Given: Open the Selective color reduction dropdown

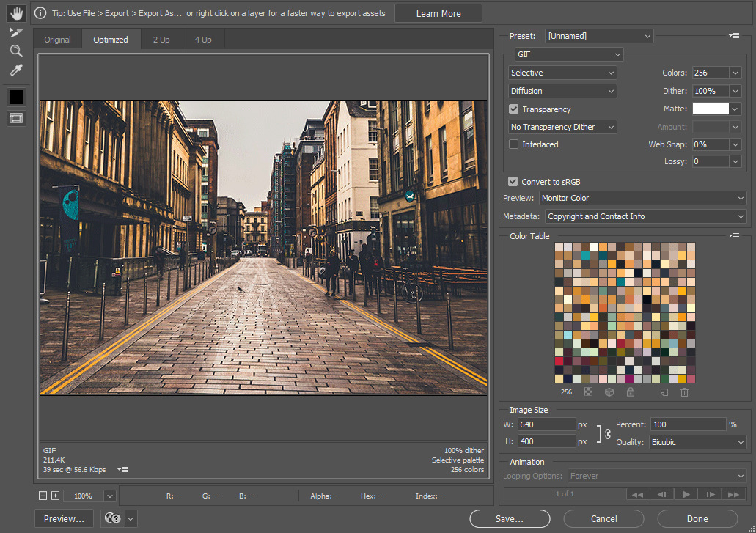Looking at the screenshot, I should coord(562,73).
